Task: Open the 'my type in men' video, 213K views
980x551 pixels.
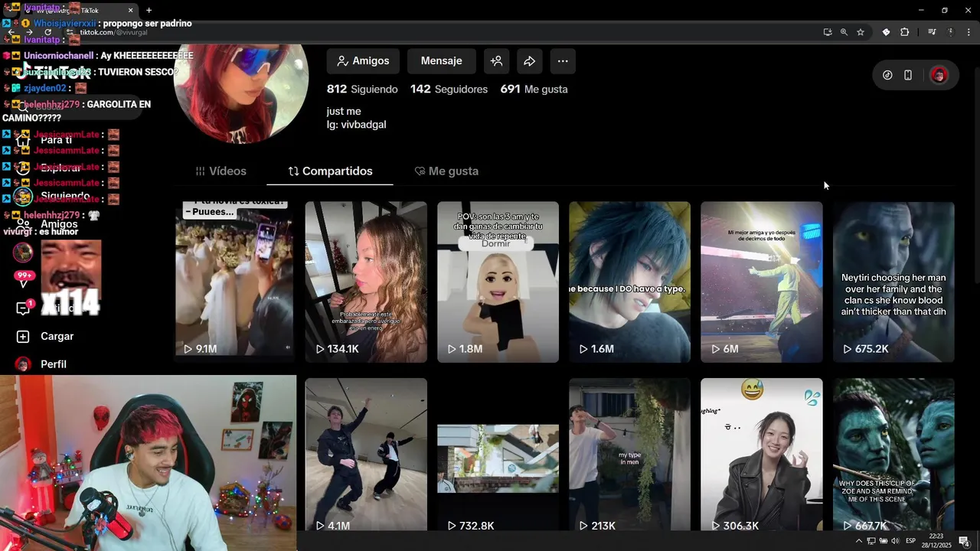Action: [629, 454]
